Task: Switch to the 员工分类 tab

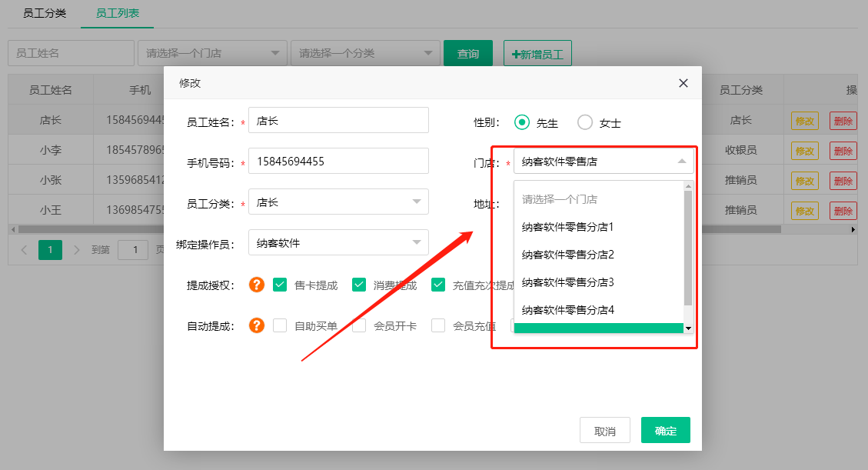Action: [x=45, y=14]
